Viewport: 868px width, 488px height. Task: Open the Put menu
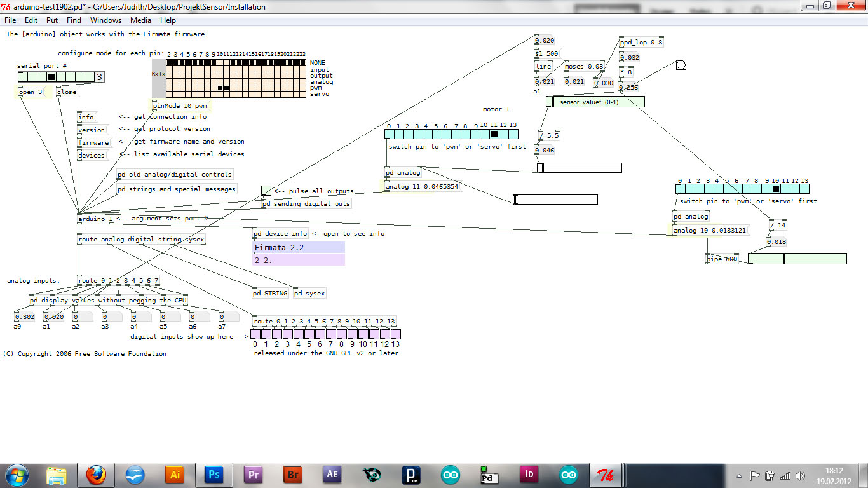(x=52, y=20)
